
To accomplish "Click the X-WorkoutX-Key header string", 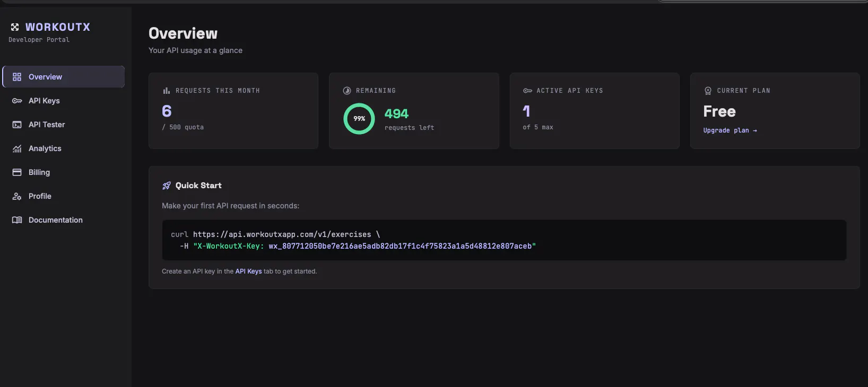I will click(x=364, y=246).
